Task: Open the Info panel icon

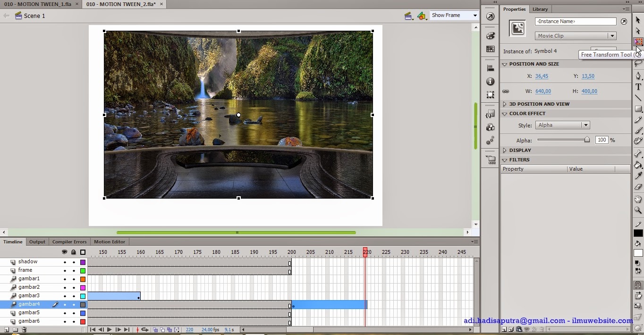Action: [x=490, y=82]
